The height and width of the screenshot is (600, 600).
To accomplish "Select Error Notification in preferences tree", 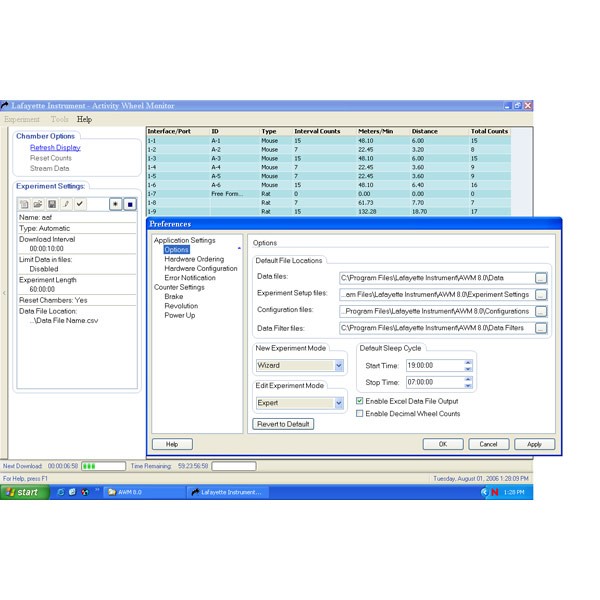I will tap(190, 278).
